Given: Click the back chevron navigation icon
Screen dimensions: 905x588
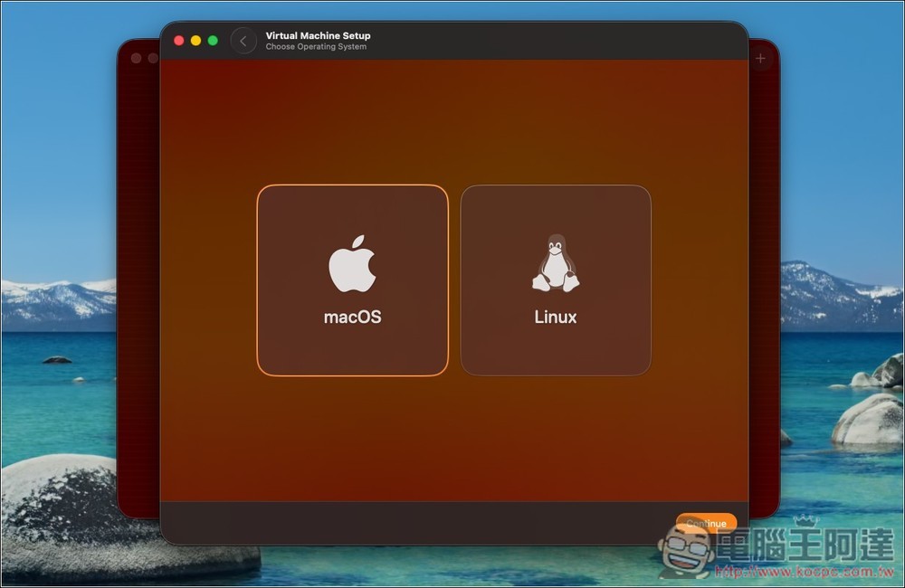Looking at the screenshot, I should [243, 41].
